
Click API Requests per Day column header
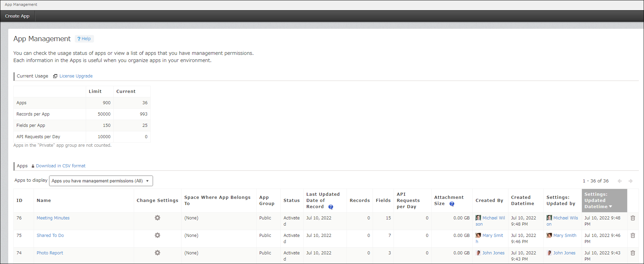[412, 201]
